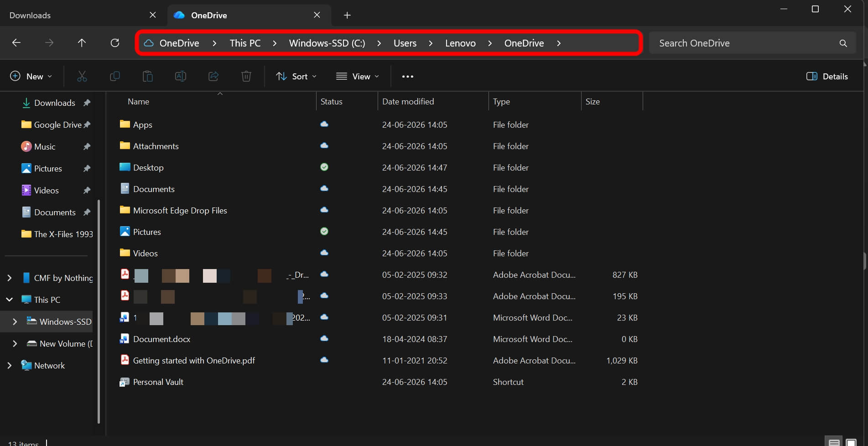Screen dimensions: 868x446
Task: Click the Cut scissors icon
Action: coord(82,77)
